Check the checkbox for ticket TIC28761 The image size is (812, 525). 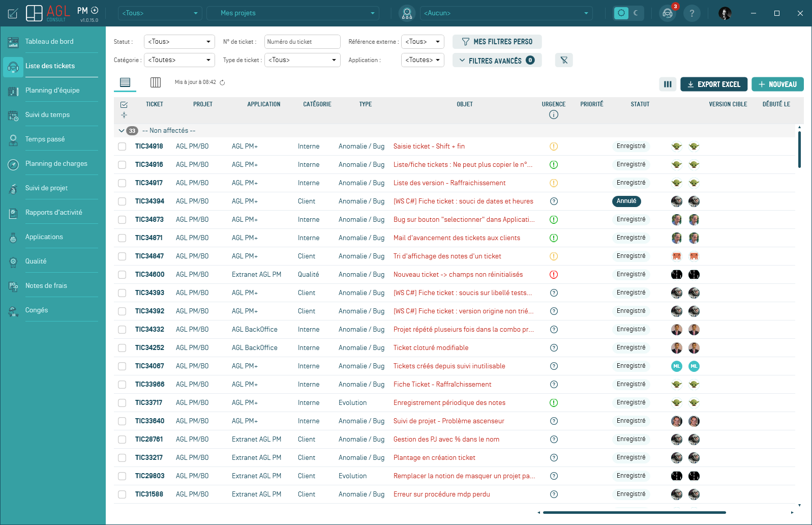coord(122,440)
